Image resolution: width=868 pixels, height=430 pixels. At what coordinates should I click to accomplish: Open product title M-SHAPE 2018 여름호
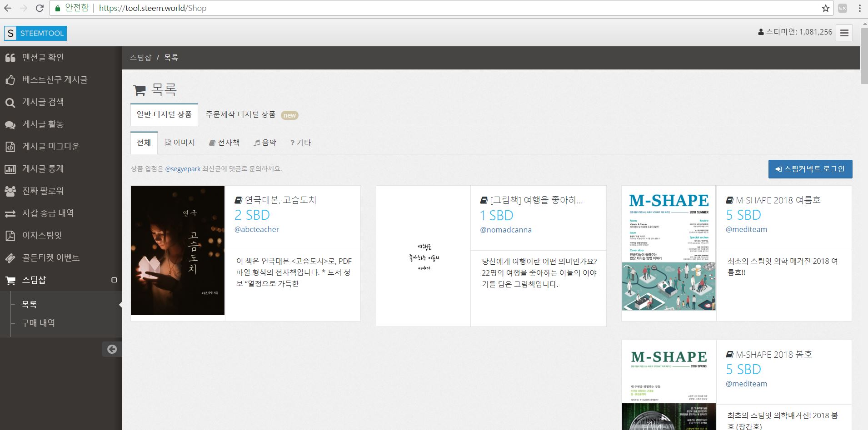[778, 200]
